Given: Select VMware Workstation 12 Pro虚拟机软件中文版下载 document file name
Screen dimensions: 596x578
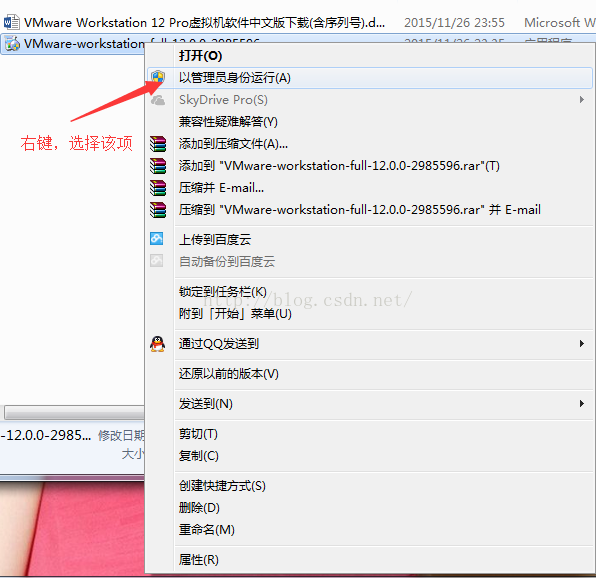Looking at the screenshot, I should tap(204, 23).
